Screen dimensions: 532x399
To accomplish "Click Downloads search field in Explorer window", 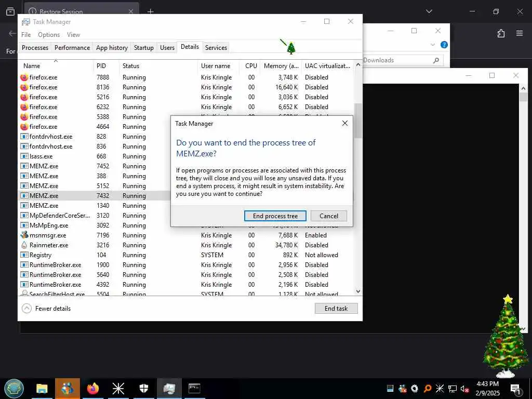I will tap(402, 60).
